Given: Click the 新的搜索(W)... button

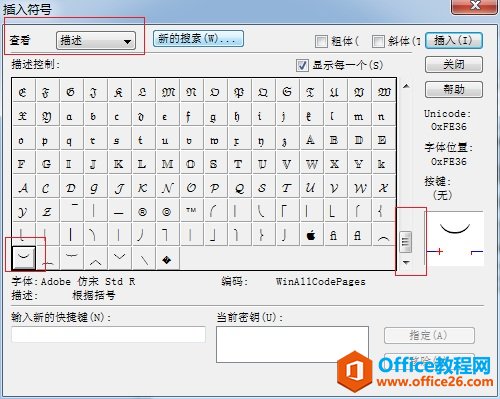Looking at the screenshot, I should coord(198,39).
